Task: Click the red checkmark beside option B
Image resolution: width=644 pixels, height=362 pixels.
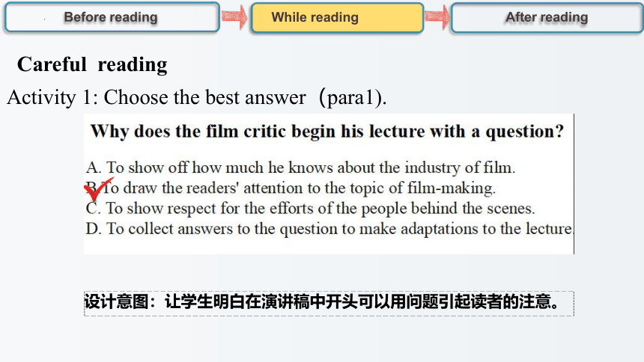Action: 98,190
